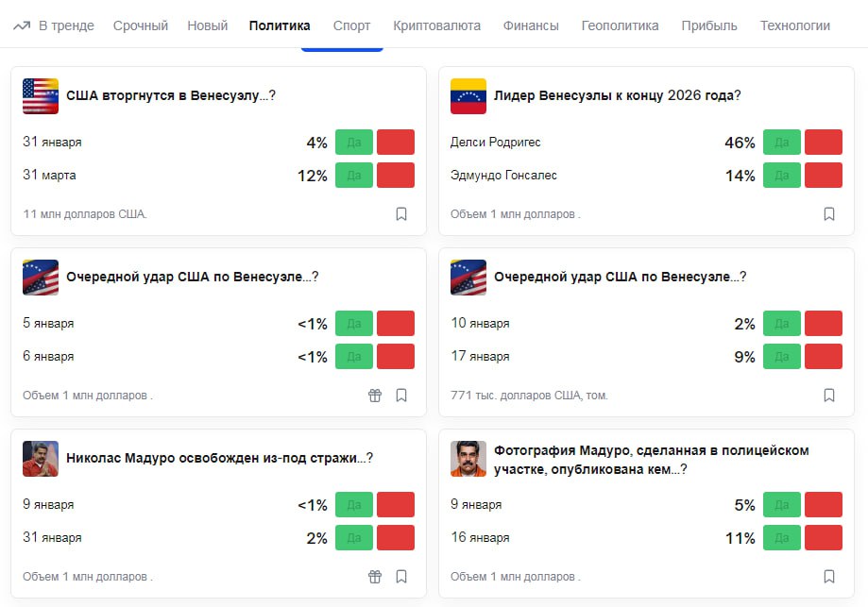Click Venezuela flag thumbnail on Лидер card

(468, 96)
